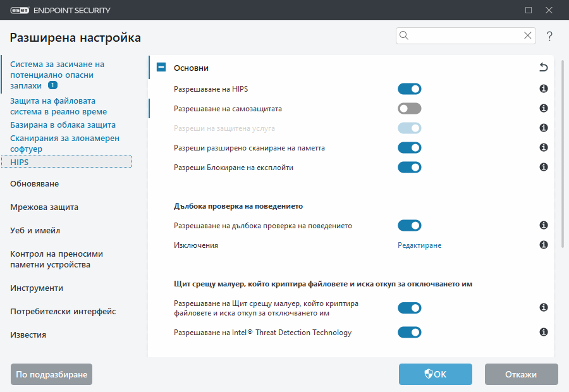The height and width of the screenshot is (392, 569).
Task: Click the Основни section heading
Action: 191,68
